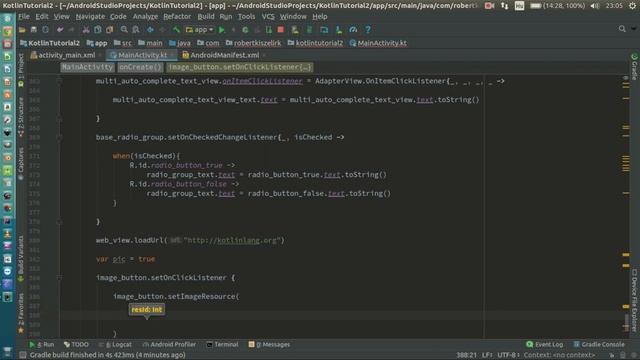Click the Back navigation arrow icon
This screenshot has width=640, height=360.
(x=150, y=30)
